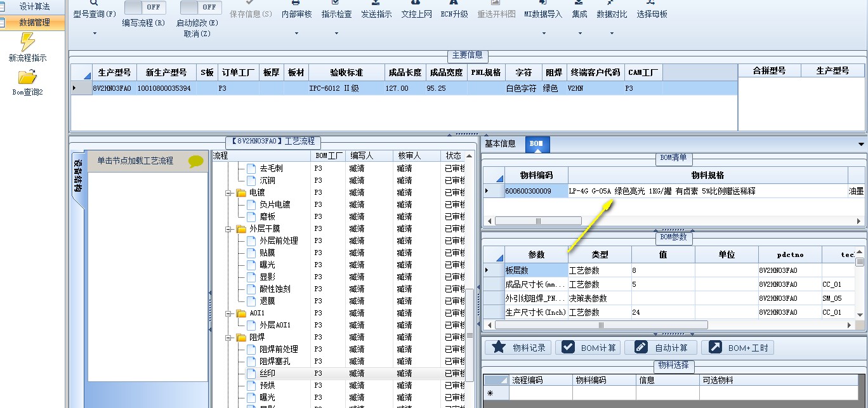
Task: Click the 新生产型号 column header
Action: (x=166, y=72)
